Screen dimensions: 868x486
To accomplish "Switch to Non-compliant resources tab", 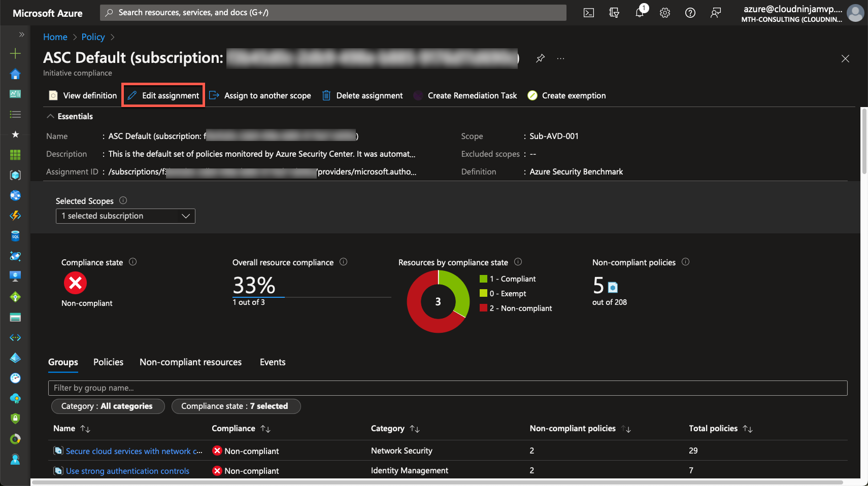I will pos(190,362).
